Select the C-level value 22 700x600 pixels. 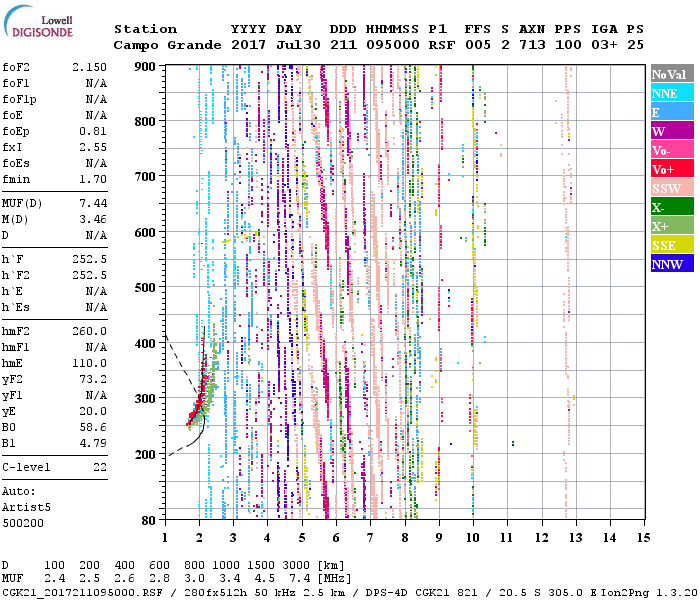100,467
